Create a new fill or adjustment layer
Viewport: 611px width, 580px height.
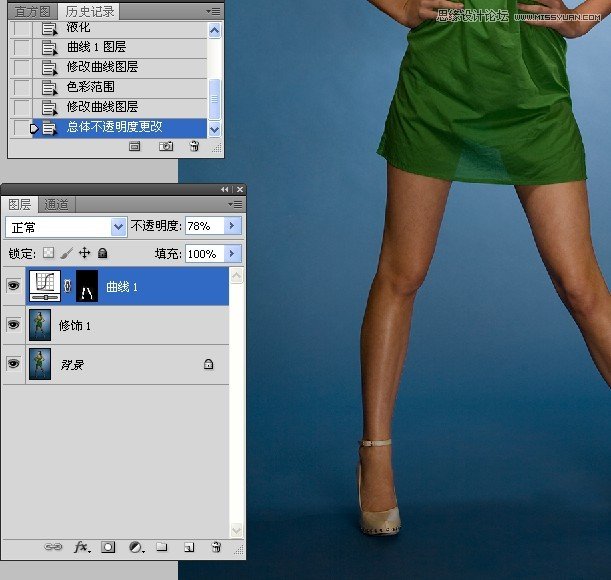(x=136, y=547)
